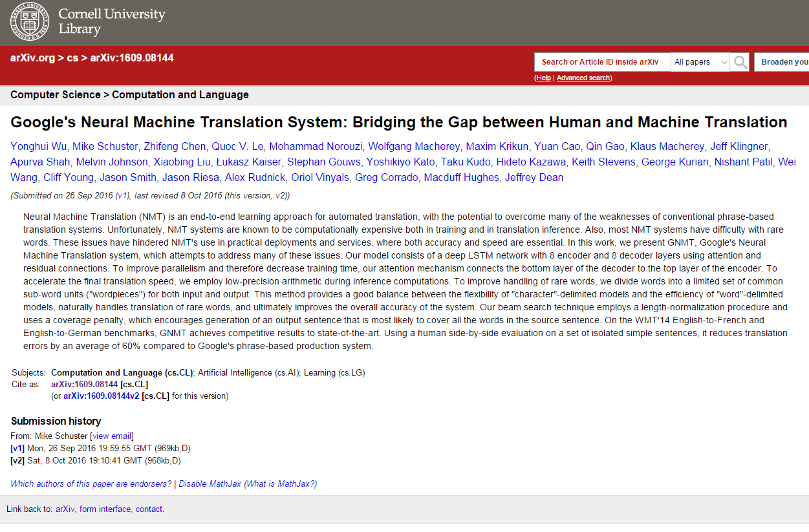Open author George Kurian's link
Viewport: 809px width, 532px height.
coord(674,162)
